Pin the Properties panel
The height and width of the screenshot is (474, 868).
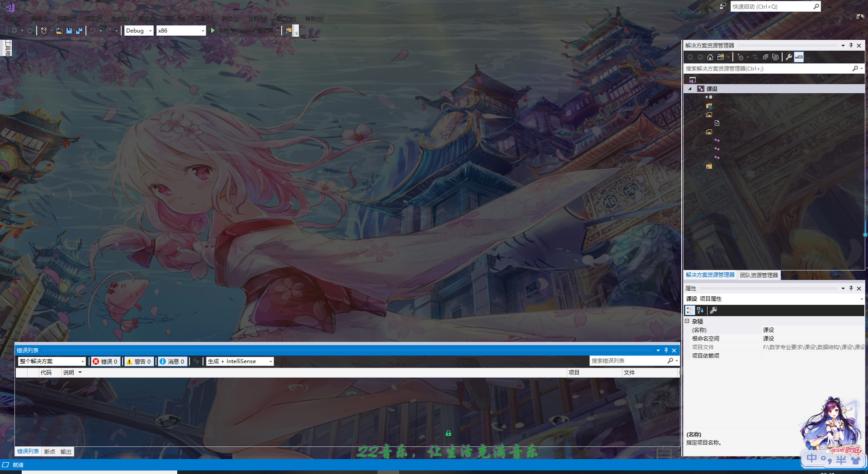[x=851, y=288]
